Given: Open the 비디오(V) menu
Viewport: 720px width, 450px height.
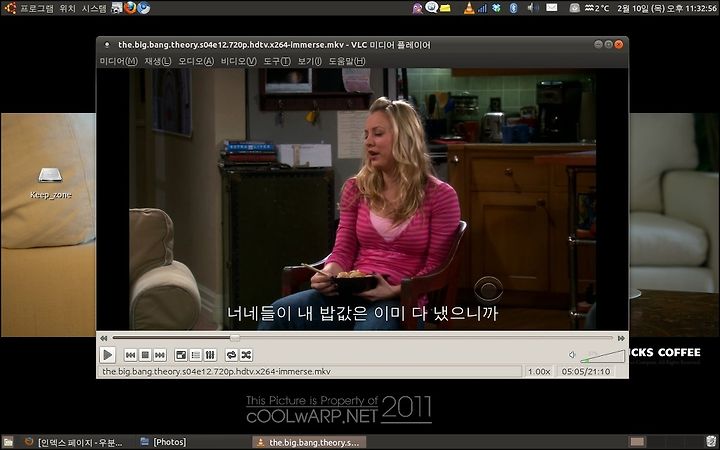Looking at the screenshot, I should (238, 61).
